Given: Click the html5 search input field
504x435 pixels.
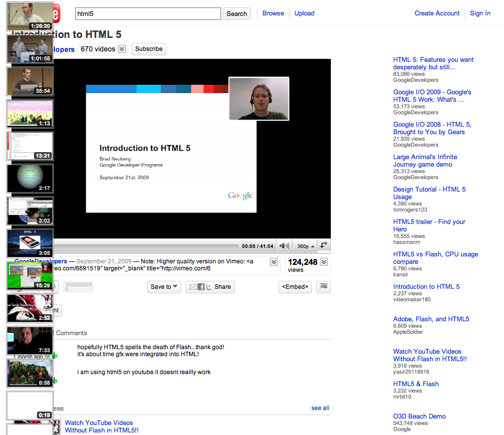Looking at the screenshot, I should pos(148,13).
